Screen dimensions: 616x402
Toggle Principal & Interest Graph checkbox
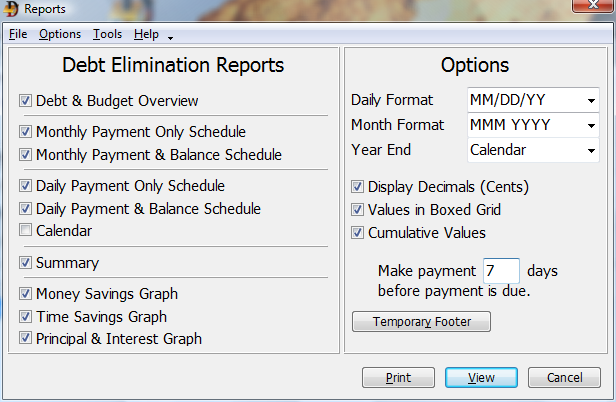(25, 339)
